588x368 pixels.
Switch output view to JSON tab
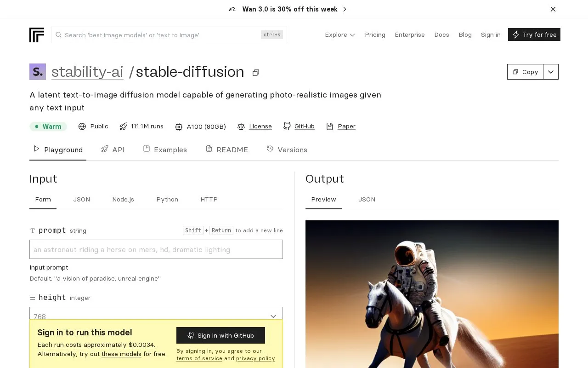coord(367,200)
